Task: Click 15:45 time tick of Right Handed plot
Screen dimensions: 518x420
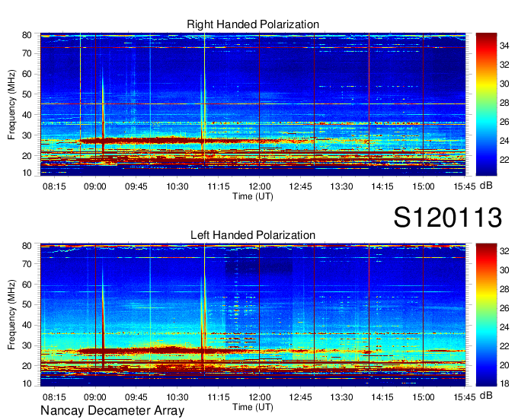Action: pyautogui.click(x=465, y=186)
